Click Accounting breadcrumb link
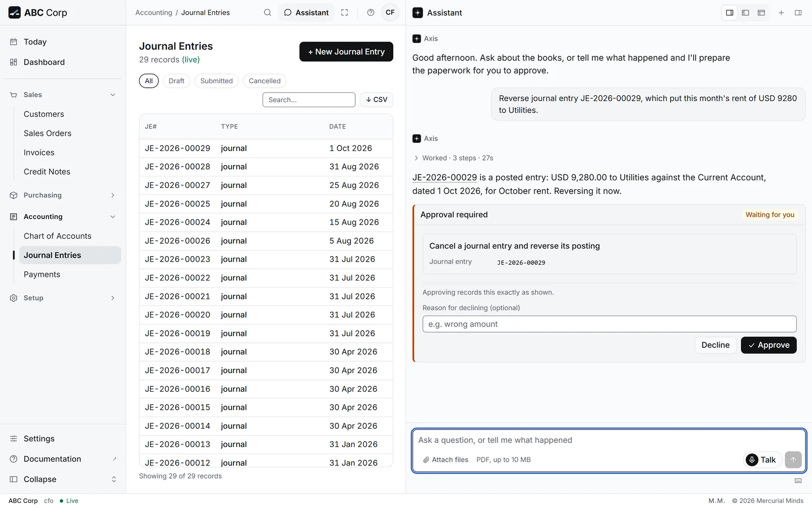Viewport: 812px width, 508px height. (x=154, y=13)
